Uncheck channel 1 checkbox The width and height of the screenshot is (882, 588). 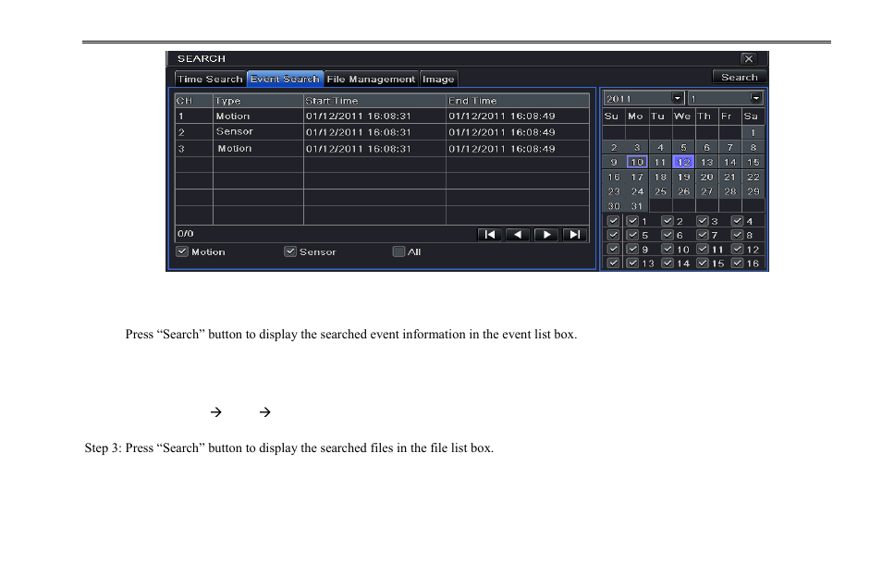[x=632, y=221]
